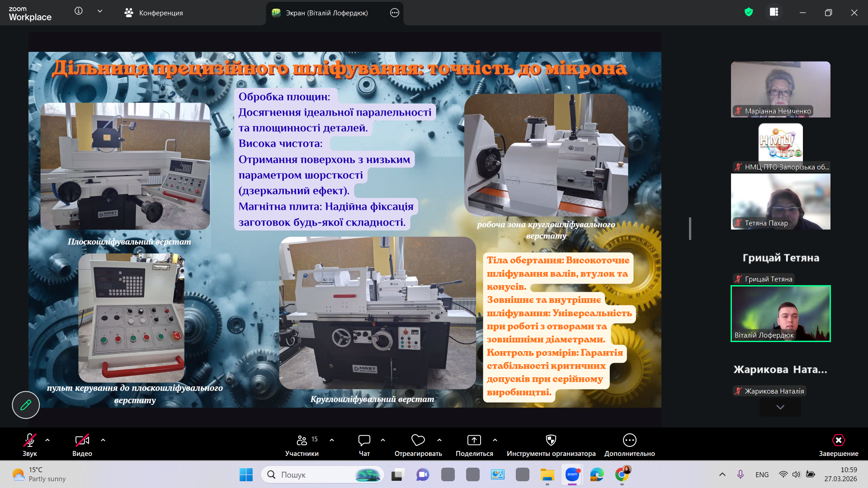Expand audio options arrow beside Звук
This screenshot has height=488, width=868.
click(x=47, y=440)
